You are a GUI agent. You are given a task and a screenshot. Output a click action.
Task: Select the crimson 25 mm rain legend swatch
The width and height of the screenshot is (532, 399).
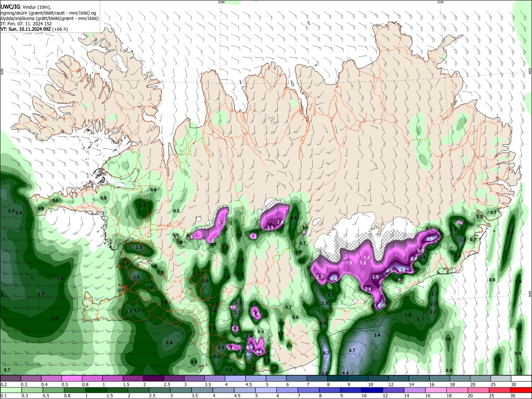click(x=500, y=390)
